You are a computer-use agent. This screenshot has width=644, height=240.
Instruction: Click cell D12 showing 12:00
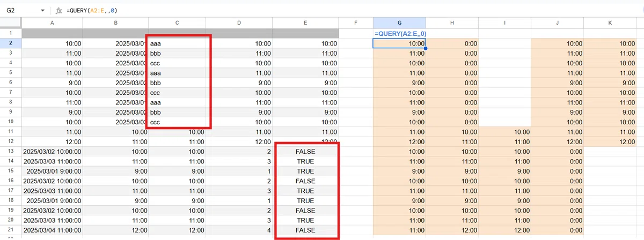239,142
